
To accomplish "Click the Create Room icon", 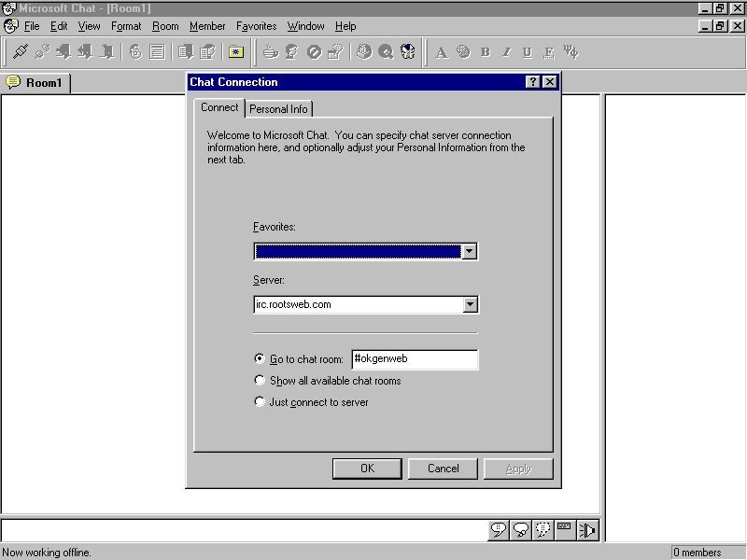I will coord(107,51).
